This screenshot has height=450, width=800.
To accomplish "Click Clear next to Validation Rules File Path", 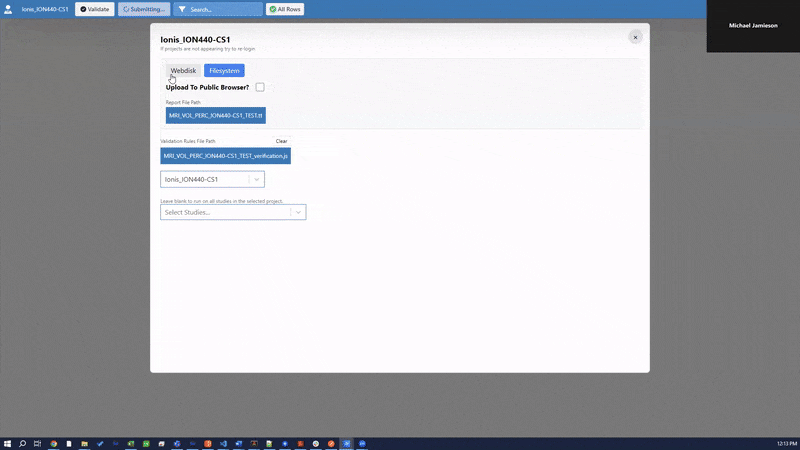I will 282,141.
